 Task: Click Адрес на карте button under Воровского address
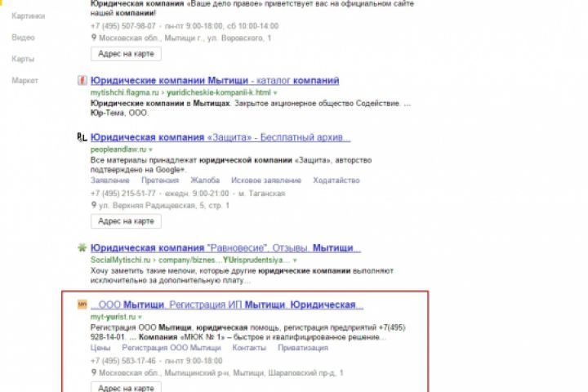(x=126, y=54)
